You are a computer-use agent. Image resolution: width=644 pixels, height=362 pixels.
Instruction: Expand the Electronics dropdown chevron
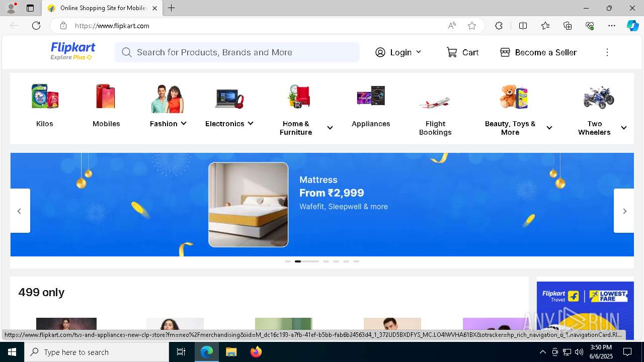pos(251,123)
